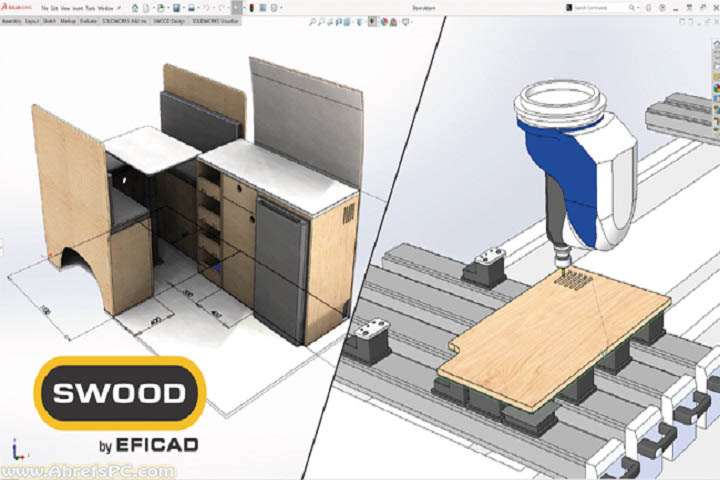Click the Redo icon
Screen dimensions: 720x480
pos(222,8)
